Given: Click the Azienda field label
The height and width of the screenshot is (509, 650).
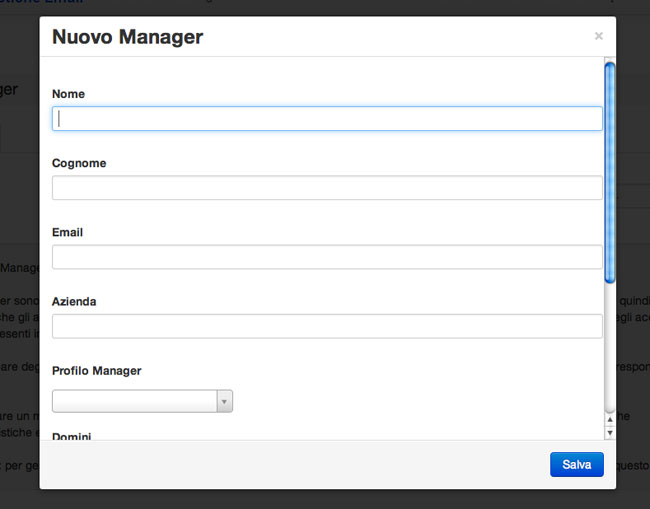Looking at the screenshot, I should (x=74, y=301).
